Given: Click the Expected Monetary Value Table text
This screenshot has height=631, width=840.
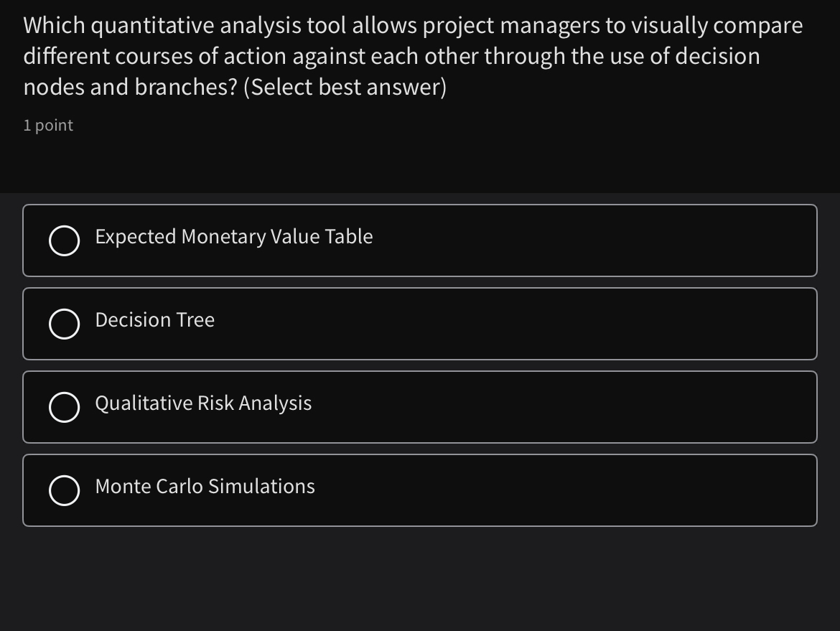Looking at the screenshot, I should [233, 238].
